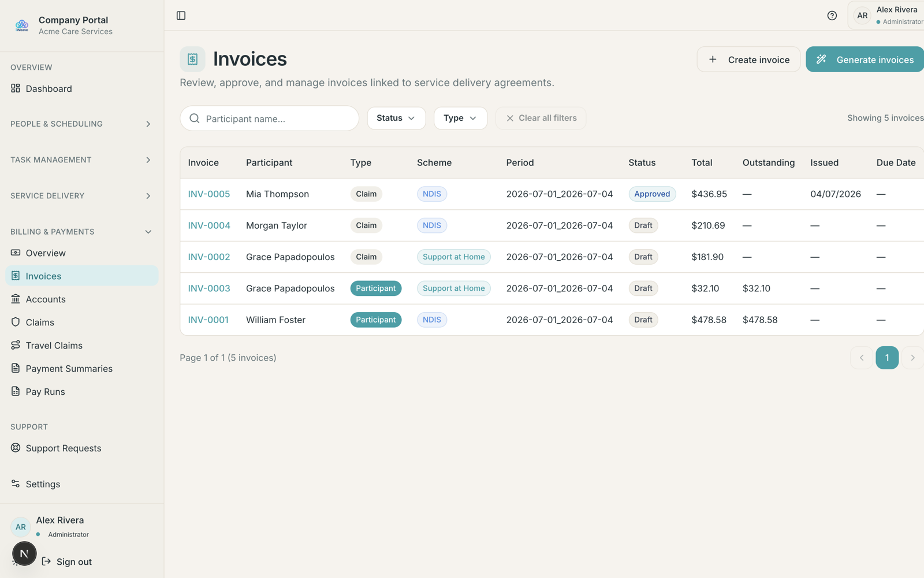The height and width of the screenshot is (578, 924).
Task: Click the Travel Claims route icon
Action: 16,345
